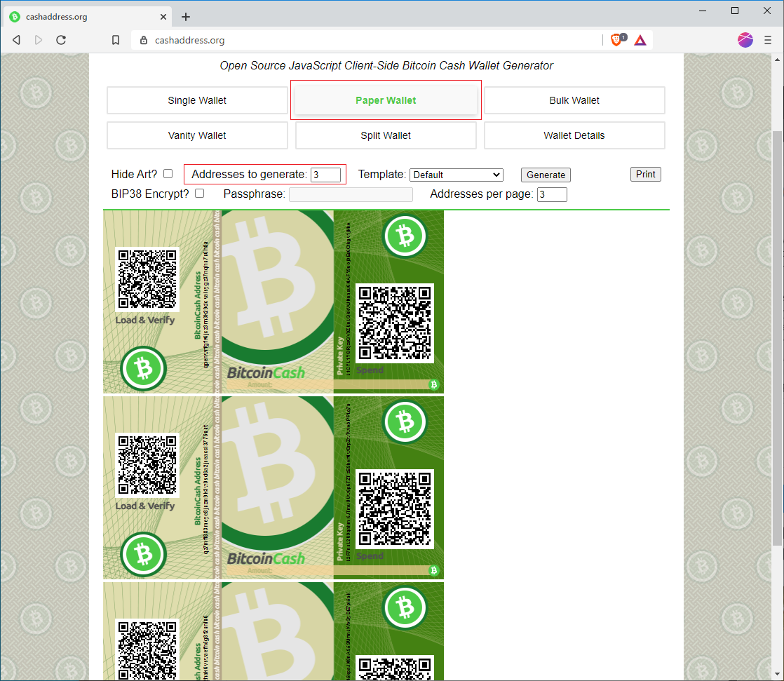Viewport: 784px width, 681px height.
Task: Open a new tab with the plus button
Action: [x=186, y=17]
